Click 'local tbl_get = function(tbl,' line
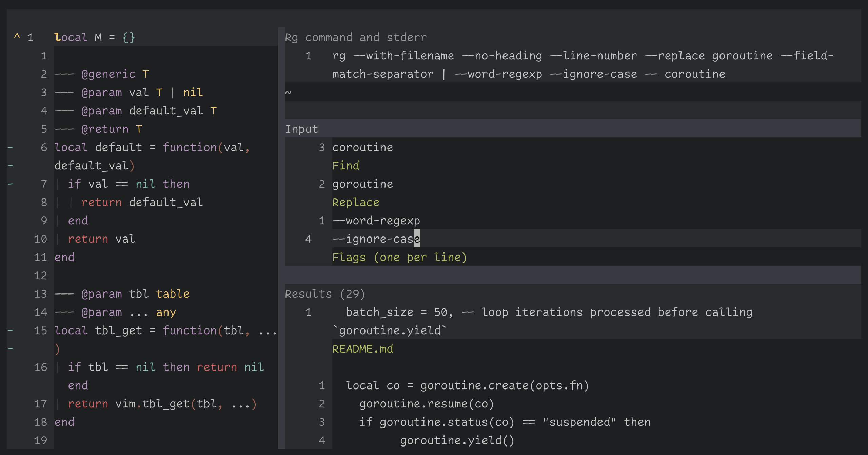This screenshot has width=868, height=455. coord(166,330)
